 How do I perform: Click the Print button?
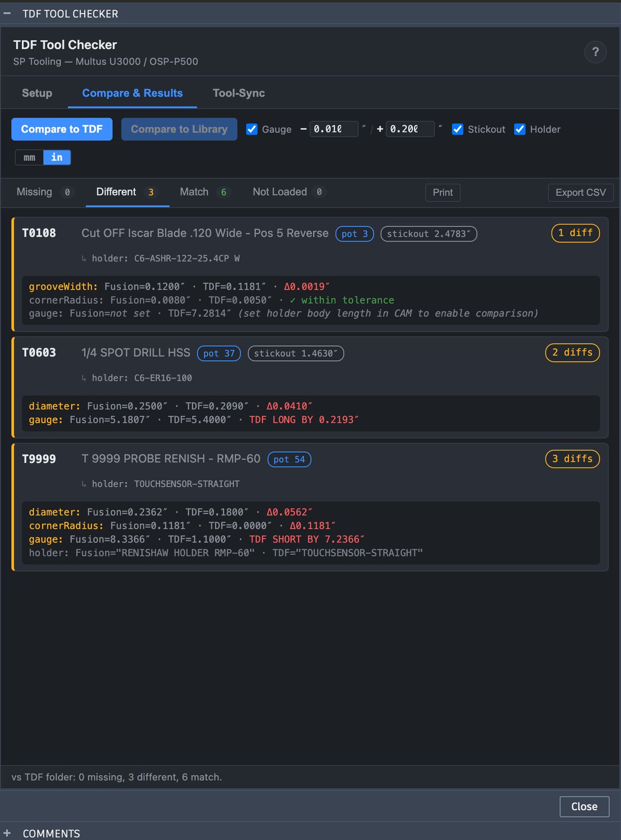[x=443, y=193]
